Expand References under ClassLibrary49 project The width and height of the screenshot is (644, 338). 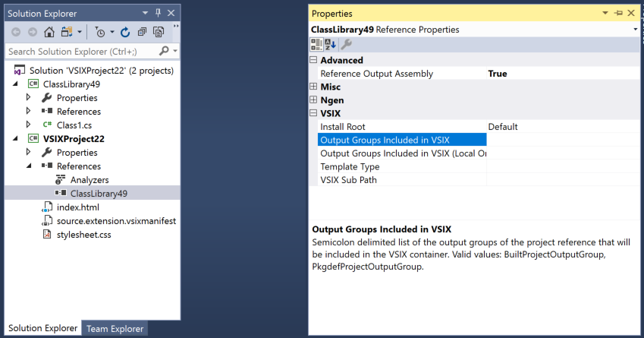click(x=28, y=111)
